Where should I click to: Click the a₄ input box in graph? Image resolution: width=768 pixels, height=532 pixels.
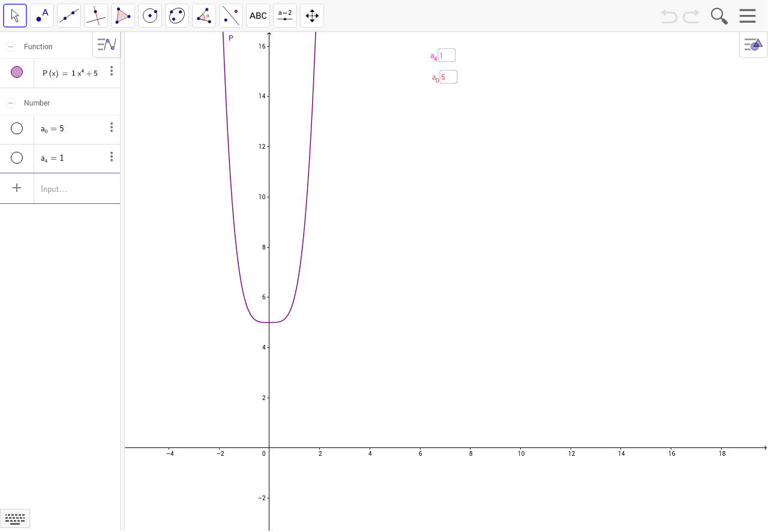(x=447, y=55)
